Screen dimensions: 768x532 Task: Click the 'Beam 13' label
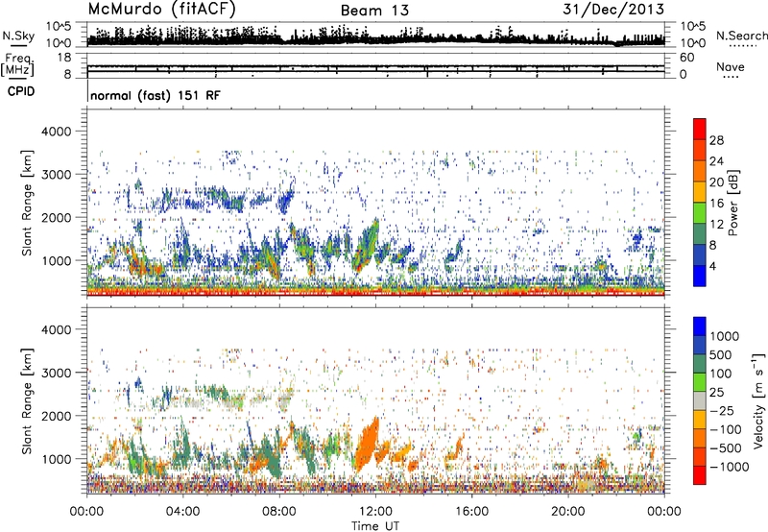374,11
